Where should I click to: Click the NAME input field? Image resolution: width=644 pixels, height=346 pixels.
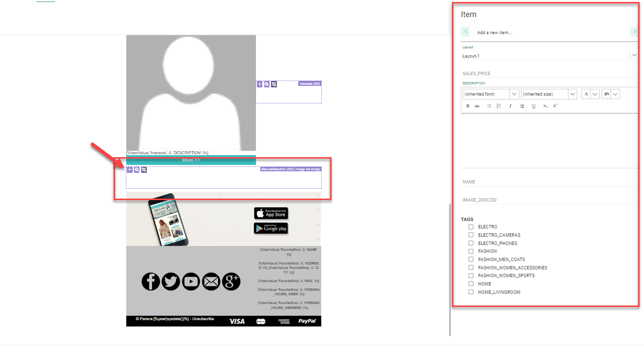tap(549, 182)
